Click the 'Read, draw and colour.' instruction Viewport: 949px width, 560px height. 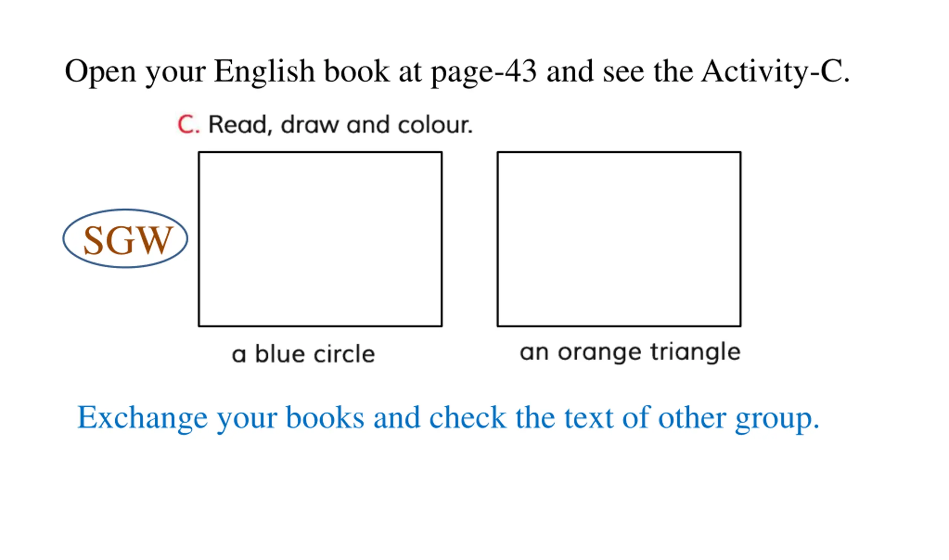(x=340, y=125)
